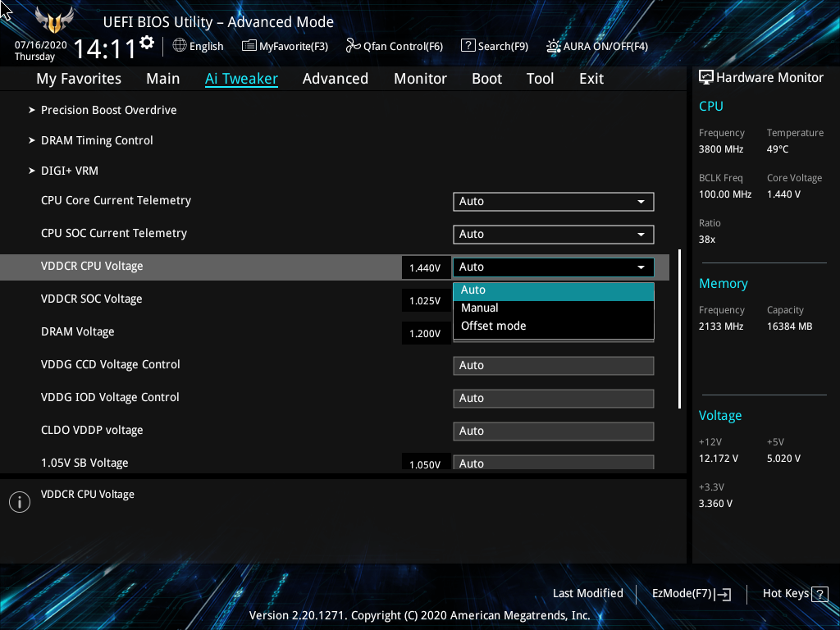
Task: Open the Monitor tab
Action: [x=421, y=79]
